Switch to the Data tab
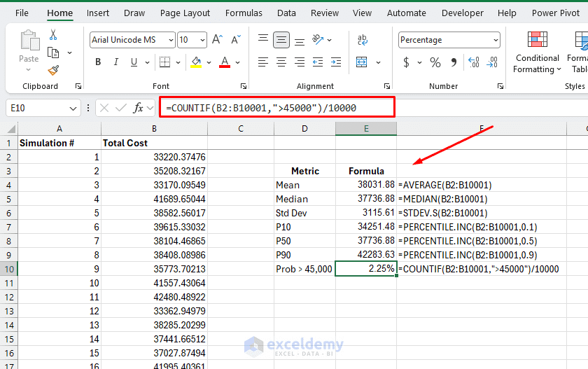 click(286, 13)
